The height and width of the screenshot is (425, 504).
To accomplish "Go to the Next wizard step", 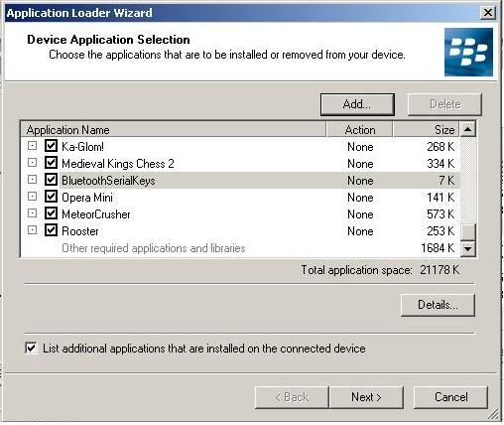I will 366,397.
